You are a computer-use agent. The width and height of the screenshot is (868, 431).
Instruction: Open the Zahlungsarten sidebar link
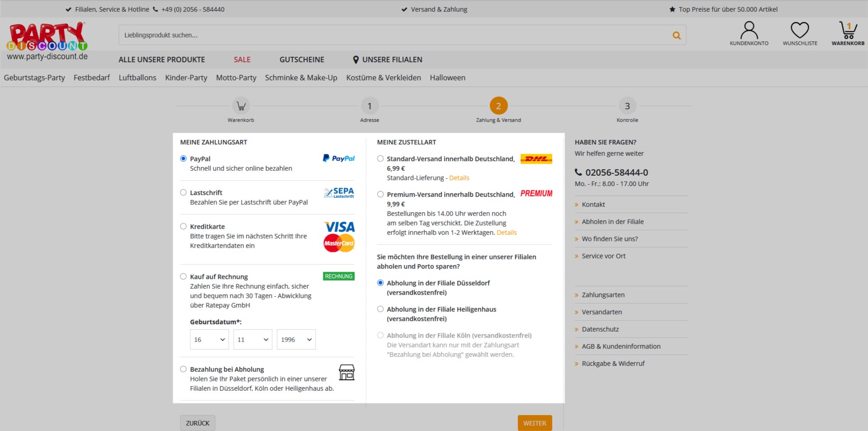[x=603, y=295]
